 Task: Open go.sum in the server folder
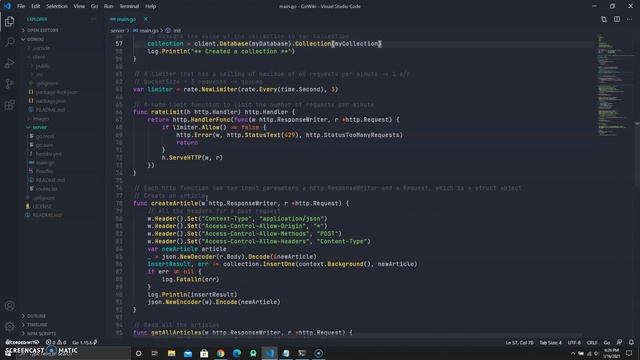point(44,145)
